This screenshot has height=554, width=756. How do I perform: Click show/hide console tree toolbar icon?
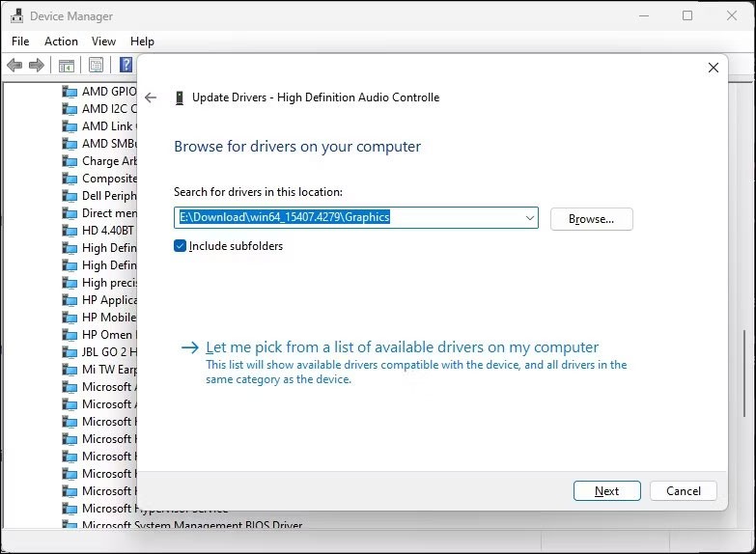(67, 66)
